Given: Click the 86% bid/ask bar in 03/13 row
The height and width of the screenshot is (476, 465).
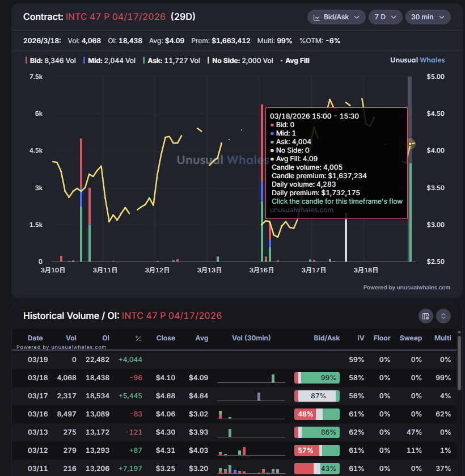Looking at the screenshot, I should (x=317, y=432).
